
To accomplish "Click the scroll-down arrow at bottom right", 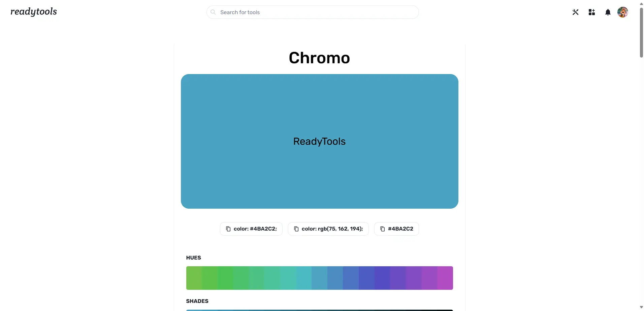I will coord(640,307).
